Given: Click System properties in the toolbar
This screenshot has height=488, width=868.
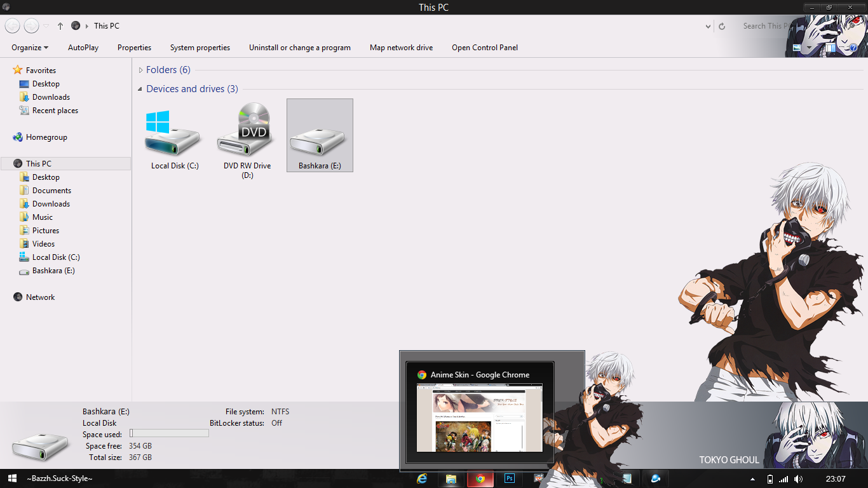Looking at the screenshot, I should 200,48.
